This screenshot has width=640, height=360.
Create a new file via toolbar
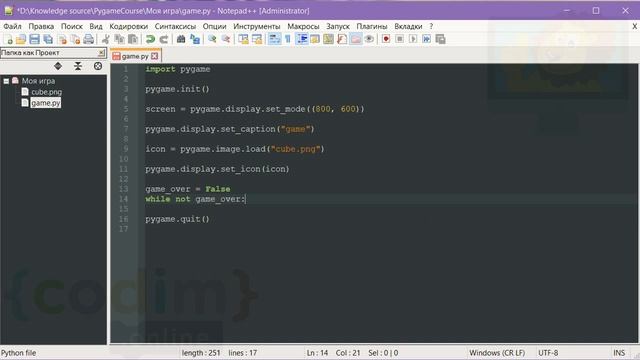point(8,39)
